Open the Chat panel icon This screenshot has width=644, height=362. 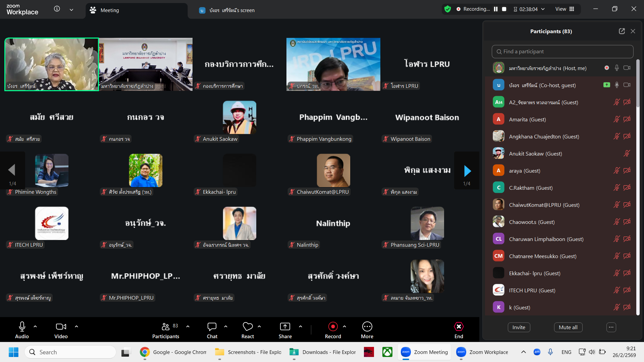coord(212,327)
